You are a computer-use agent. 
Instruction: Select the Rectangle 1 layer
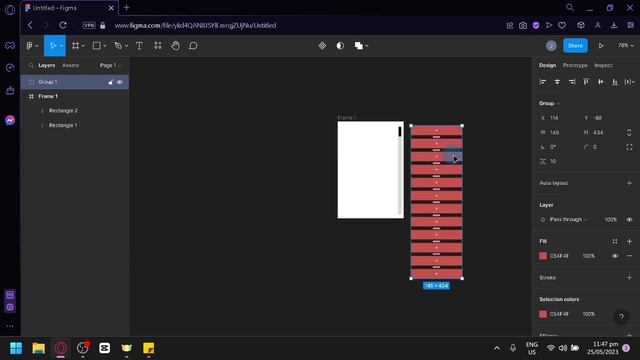coord(75,125)
